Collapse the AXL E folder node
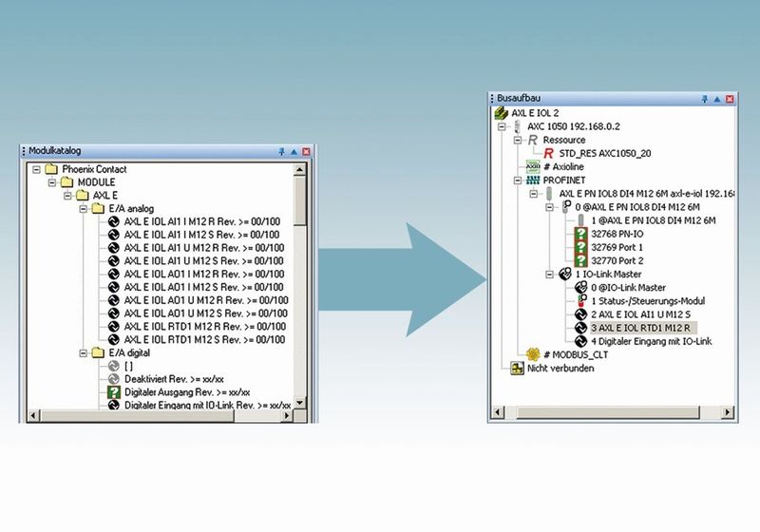760x532 pixels. click(x=67, y=196)
